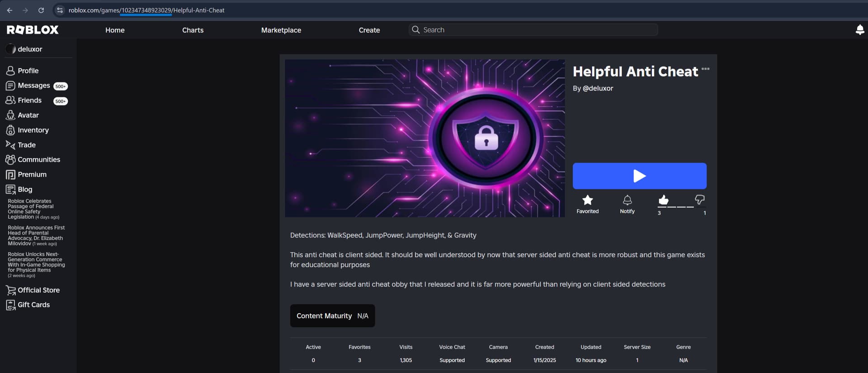Open blog post about Head of Parental Advocacy

click(36, 235)
